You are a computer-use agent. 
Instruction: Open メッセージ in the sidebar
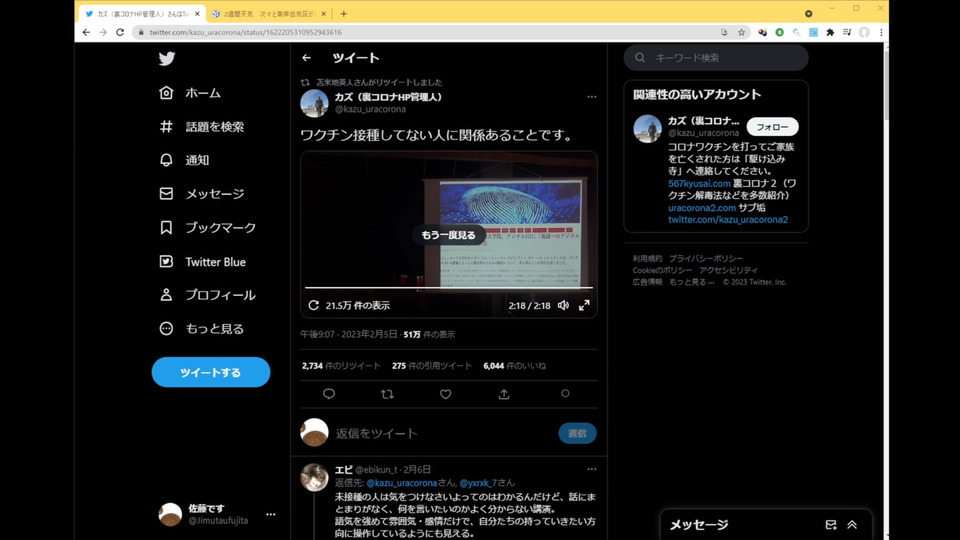pos(201,194)
